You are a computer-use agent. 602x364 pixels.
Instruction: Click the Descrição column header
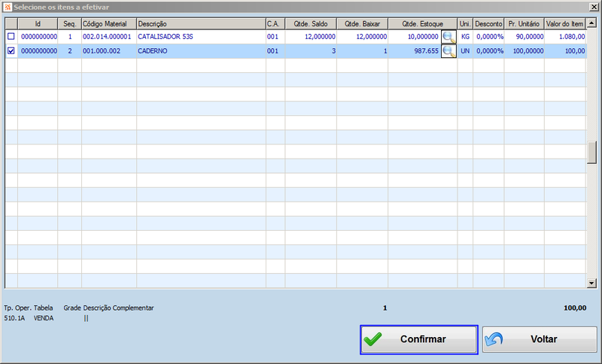point(201,24)
